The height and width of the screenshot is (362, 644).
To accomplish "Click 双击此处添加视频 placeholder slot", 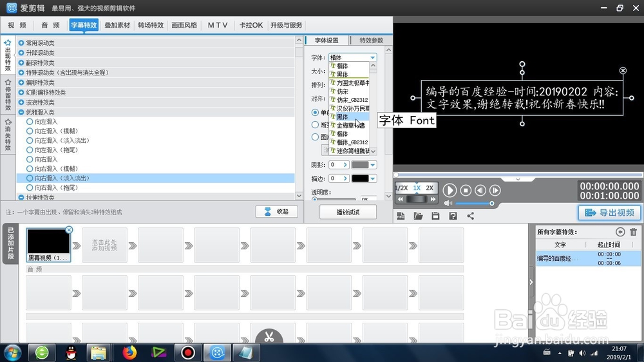I will coord(104,245).
